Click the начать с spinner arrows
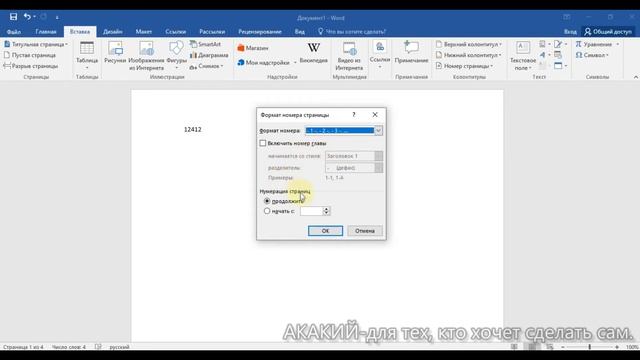This screenshot has height=360, width=640. tap(326, 211)
